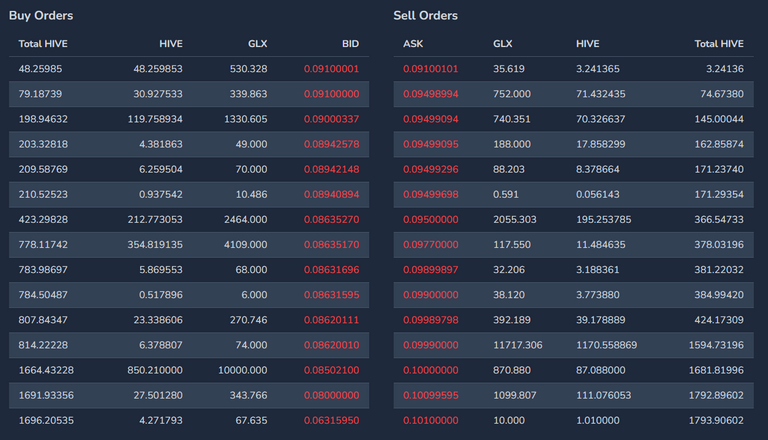Image resolution: width=768 pixels, height=440 pixels.
Task: Click buy GLX amount 1330.605
Action: (246, 119)
